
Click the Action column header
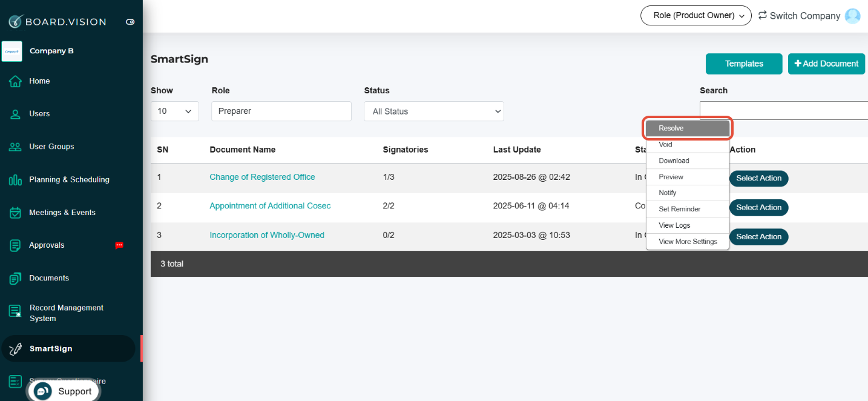click(x=743, y=150)
